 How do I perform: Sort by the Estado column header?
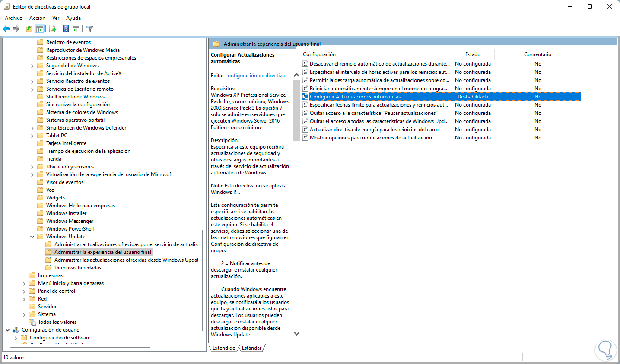point(473,54)
